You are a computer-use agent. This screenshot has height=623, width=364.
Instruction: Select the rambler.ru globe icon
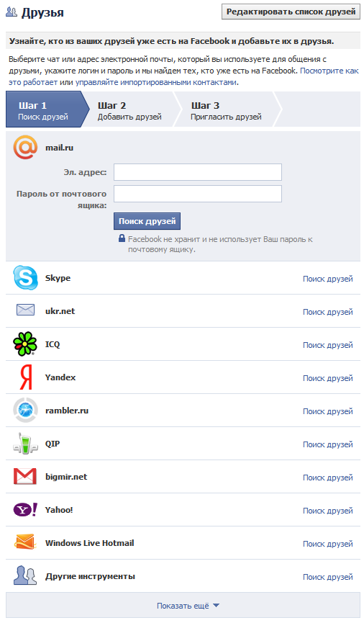tap(25, 410)
